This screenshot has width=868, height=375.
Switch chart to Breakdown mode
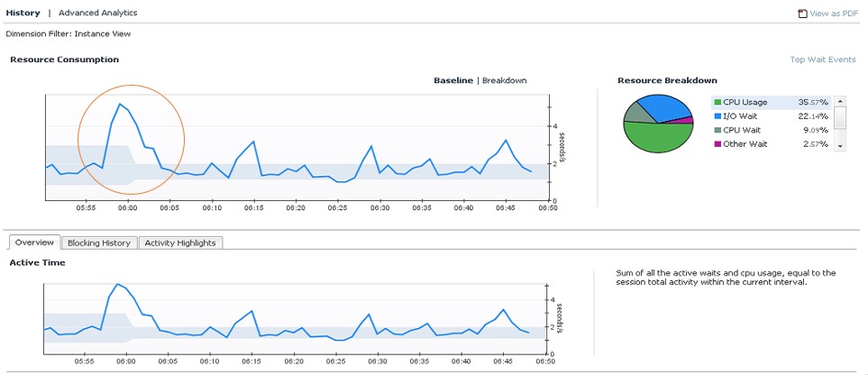pyautogui.click(x=504, y=80)
